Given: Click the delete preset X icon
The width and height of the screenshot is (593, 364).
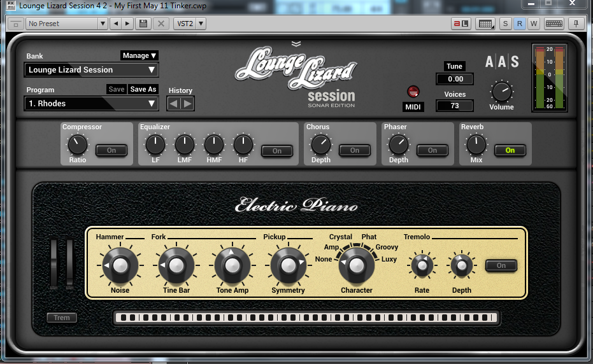Looking at the screenshot, I should 161,24.
